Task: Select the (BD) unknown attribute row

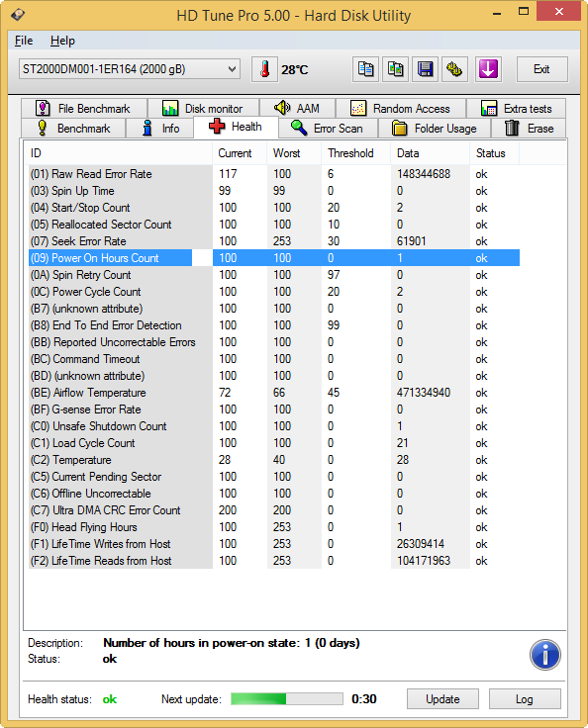Action: (x=274, y=376)
